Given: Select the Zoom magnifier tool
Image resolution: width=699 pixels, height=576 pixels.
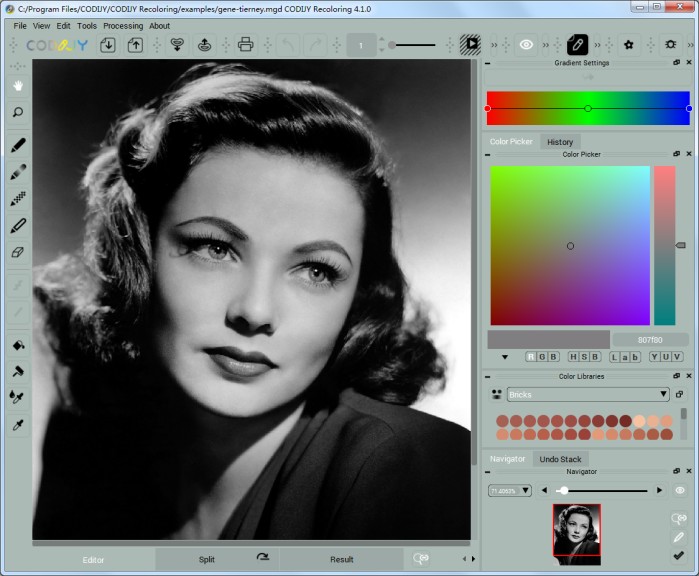Looking at the screenshot, I should click(x=18, y=113).
